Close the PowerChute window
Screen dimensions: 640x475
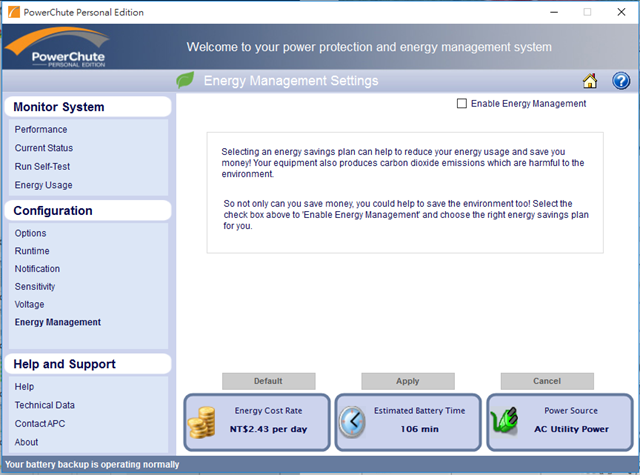point(621,12)
